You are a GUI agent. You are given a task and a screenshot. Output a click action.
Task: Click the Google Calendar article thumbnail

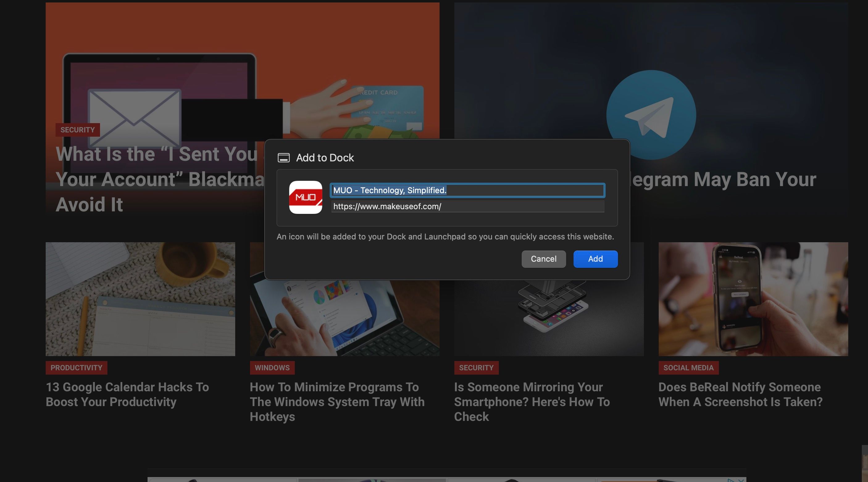pos(140,300)
